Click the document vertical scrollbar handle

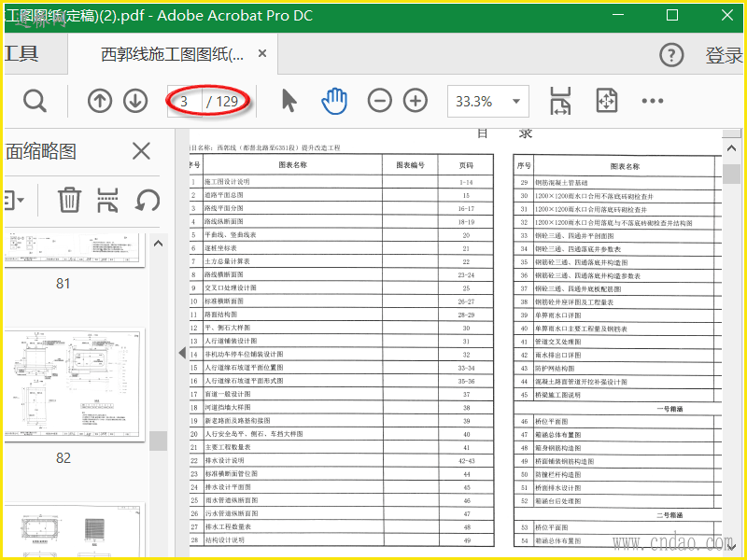coord(732,174)
